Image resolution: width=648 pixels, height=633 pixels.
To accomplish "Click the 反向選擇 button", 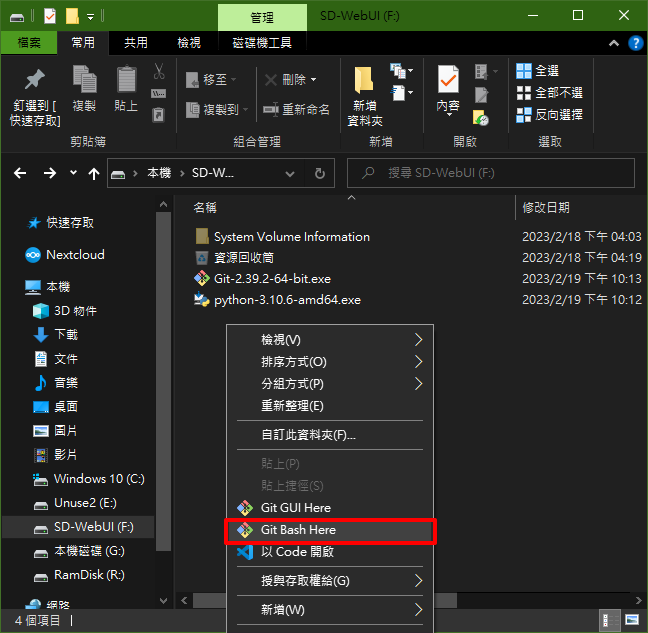I will click(x=549, y=114).
